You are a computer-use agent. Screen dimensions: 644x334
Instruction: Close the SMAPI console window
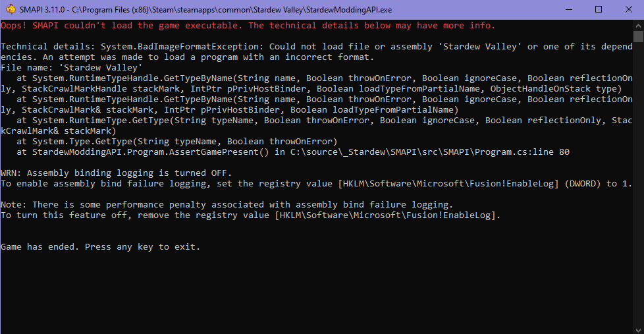629,9
